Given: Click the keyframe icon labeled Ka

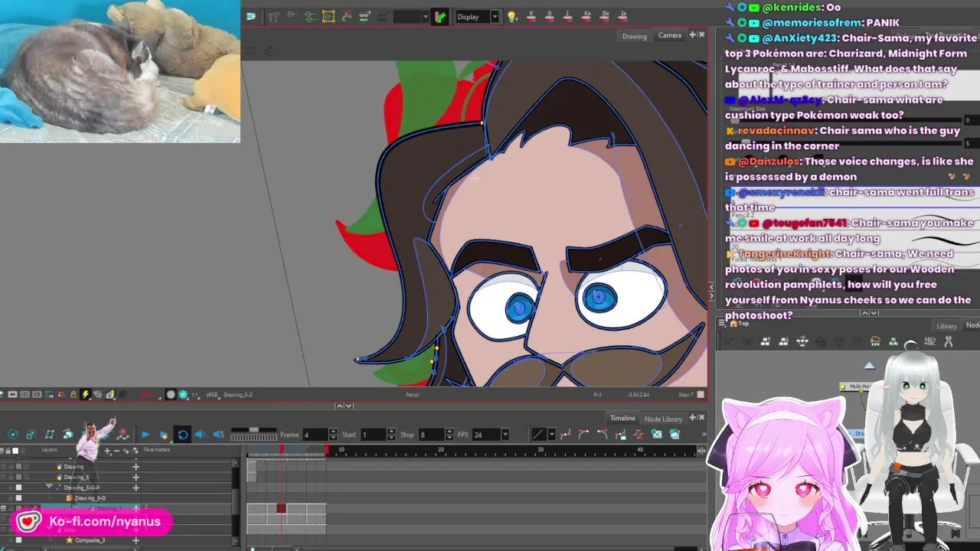Looking at the screenshot, I should coord(586,16).
